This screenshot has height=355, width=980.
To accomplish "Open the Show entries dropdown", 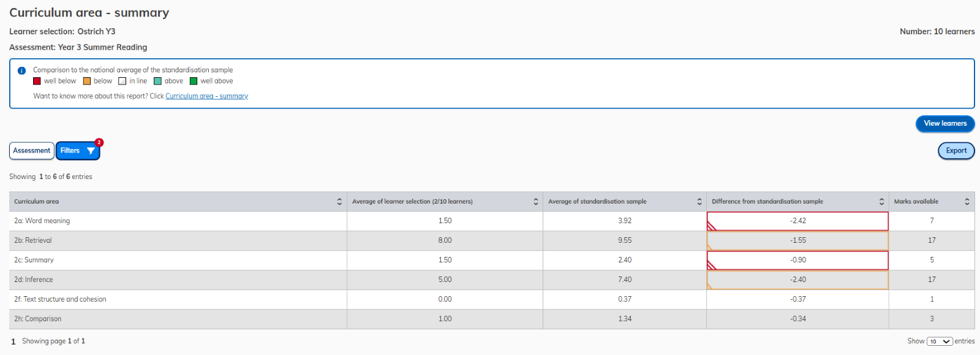I will click(x=940, y=342).
